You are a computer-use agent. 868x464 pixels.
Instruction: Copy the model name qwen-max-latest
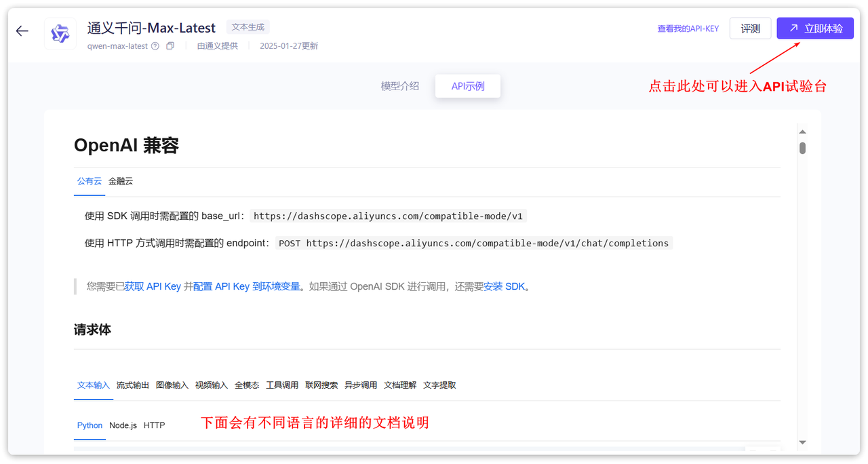coord(170,45)
